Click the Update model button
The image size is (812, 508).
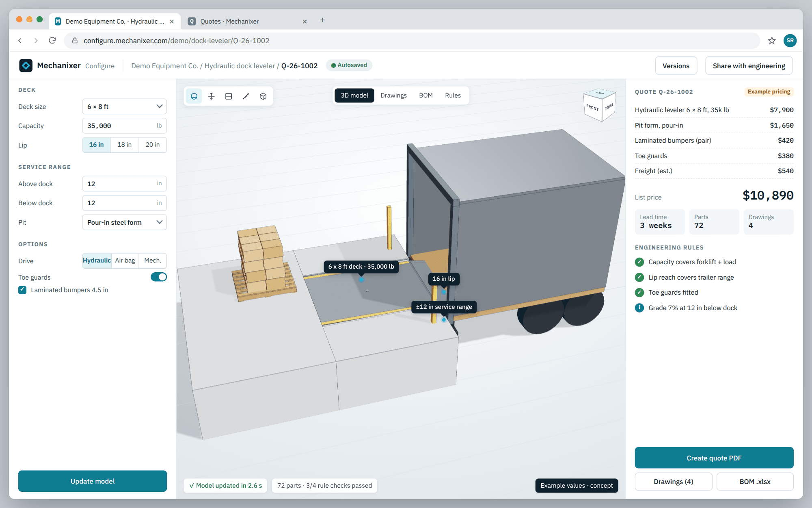(x=93, y=481)
